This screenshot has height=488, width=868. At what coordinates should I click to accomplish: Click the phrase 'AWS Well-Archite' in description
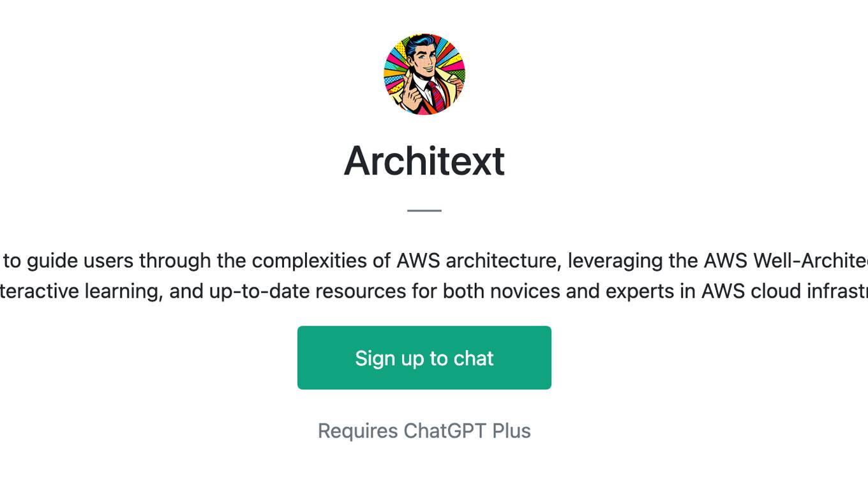[786, 261]
